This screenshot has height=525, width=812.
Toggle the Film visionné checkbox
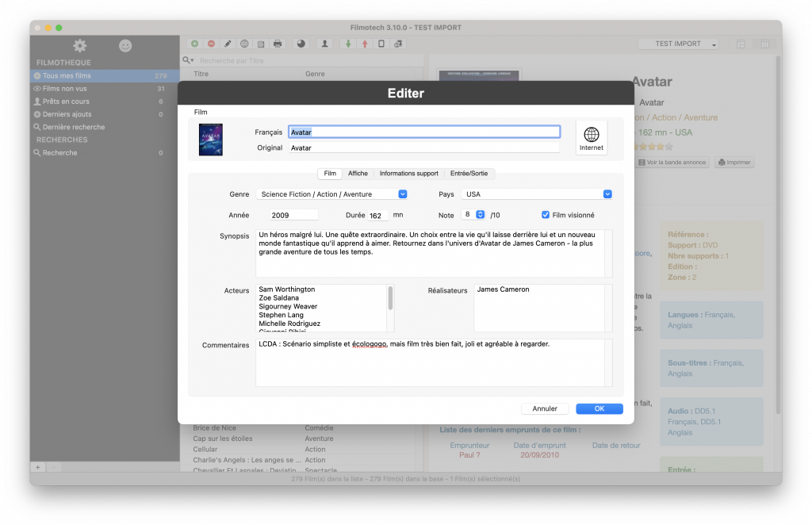coord(546,215)
